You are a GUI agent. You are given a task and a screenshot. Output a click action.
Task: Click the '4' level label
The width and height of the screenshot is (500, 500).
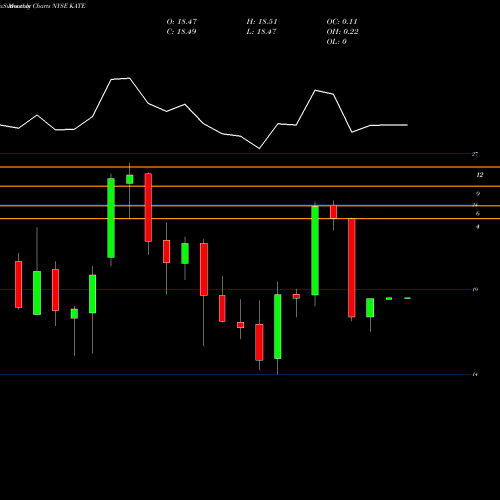(478, 227)
